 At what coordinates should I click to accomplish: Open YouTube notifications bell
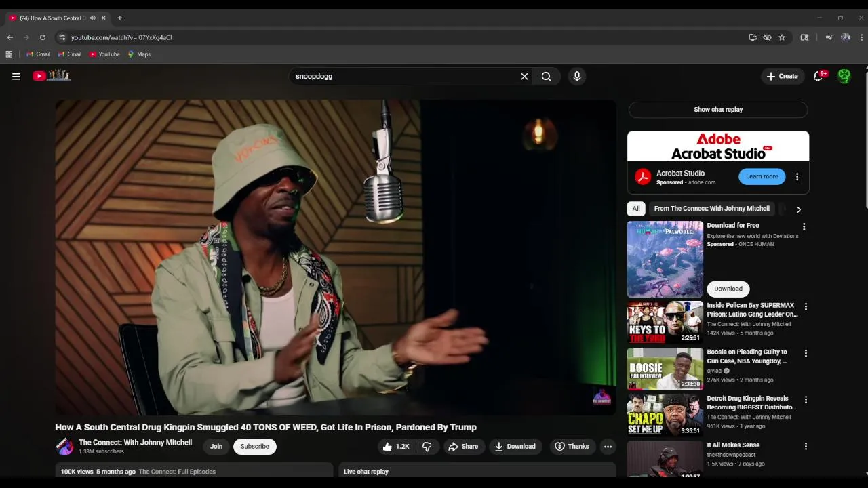pos(818,77)
